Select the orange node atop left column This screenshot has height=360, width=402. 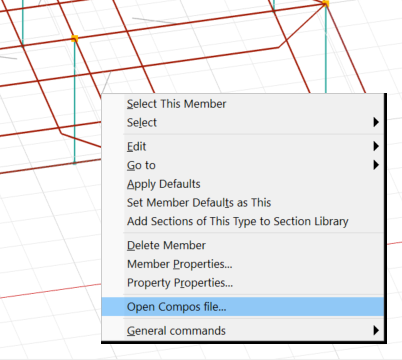tap(75, 39)
